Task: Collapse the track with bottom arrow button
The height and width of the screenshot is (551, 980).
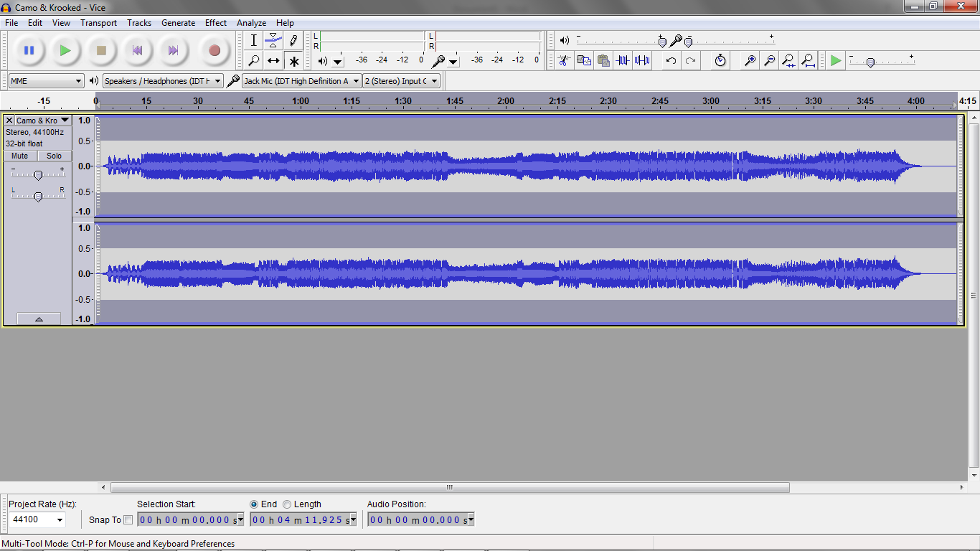Action: click(x=39, y=319)
